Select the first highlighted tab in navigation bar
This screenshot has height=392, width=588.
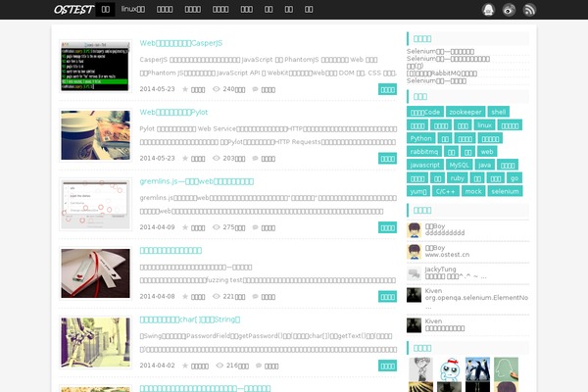click(x=106, y=9)
